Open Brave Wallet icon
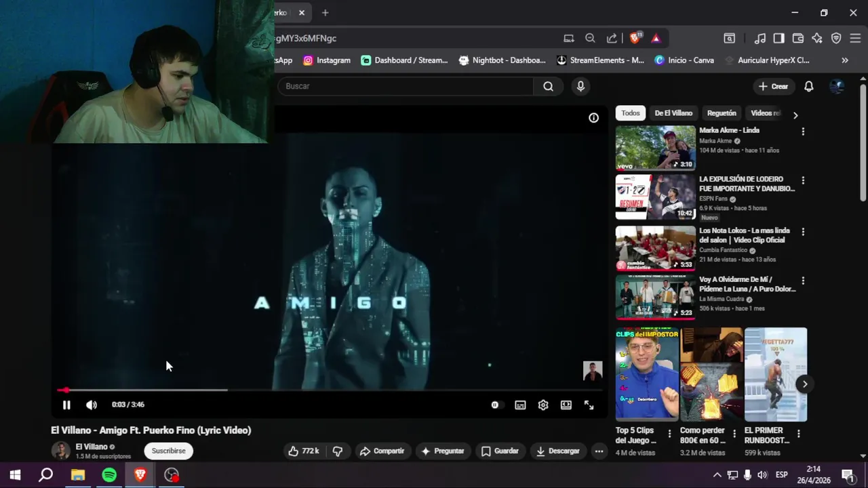The height and width of the screenshot is (488, 868). tap(798, 38)
